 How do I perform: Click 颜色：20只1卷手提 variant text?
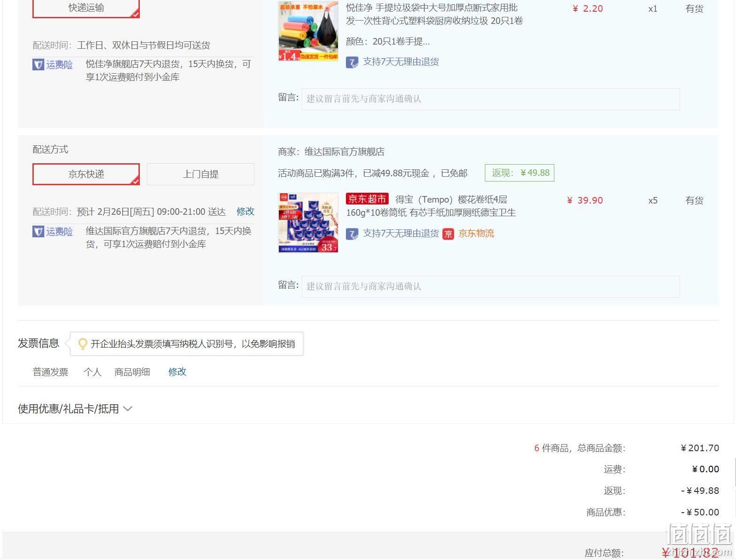tap(388, 42)
